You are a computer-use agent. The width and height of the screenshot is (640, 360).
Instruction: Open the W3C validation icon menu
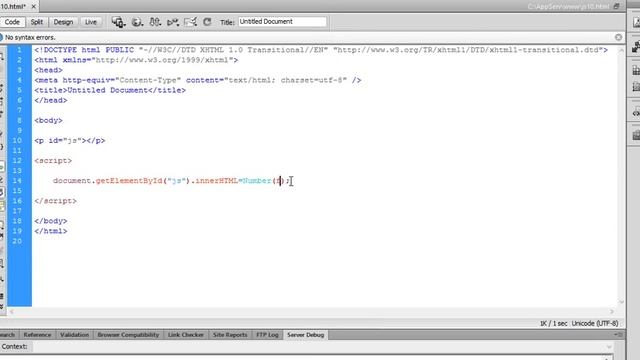173,22
